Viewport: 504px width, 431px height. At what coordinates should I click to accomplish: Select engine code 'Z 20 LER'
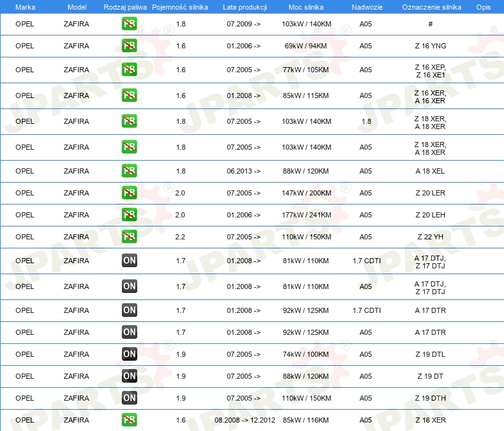coord(431,193)
